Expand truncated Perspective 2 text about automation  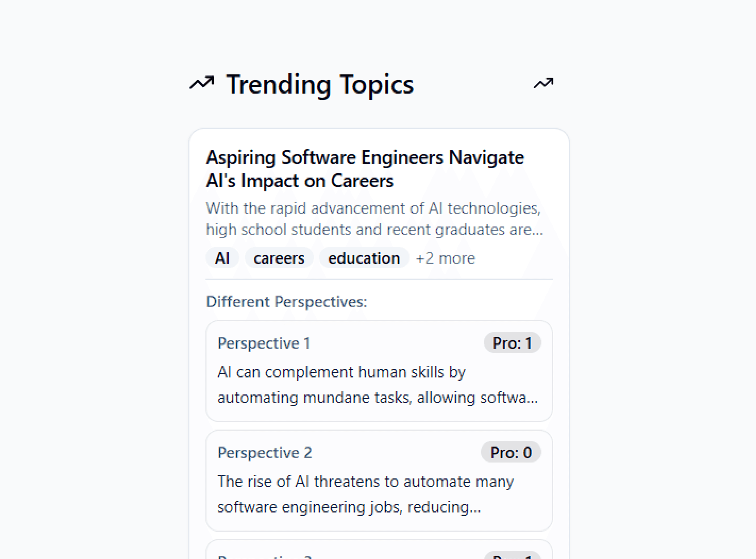pyautogui.click(x=366, y=494)
